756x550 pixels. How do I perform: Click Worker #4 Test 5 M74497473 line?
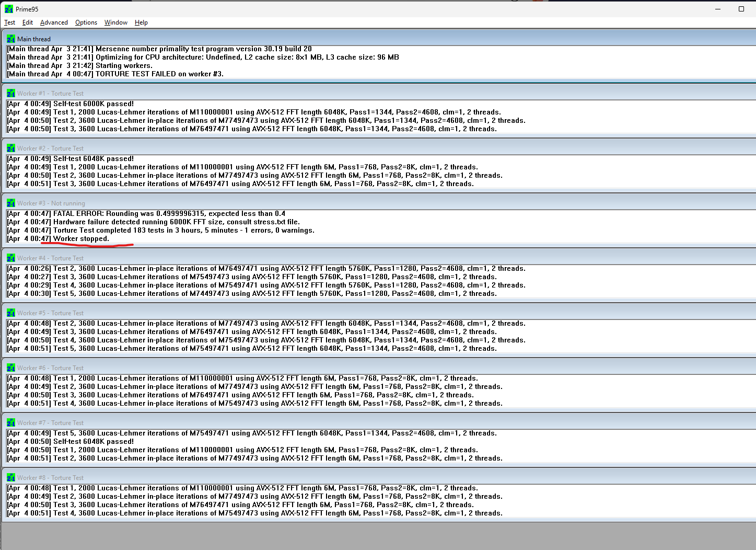[x=251, y=294]
